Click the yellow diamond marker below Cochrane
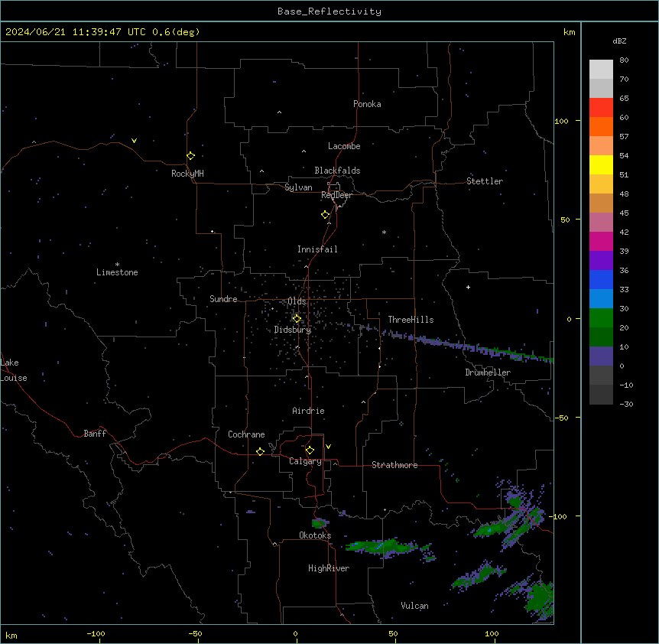This screenshot has height=644, width=659. pos(260,451)
